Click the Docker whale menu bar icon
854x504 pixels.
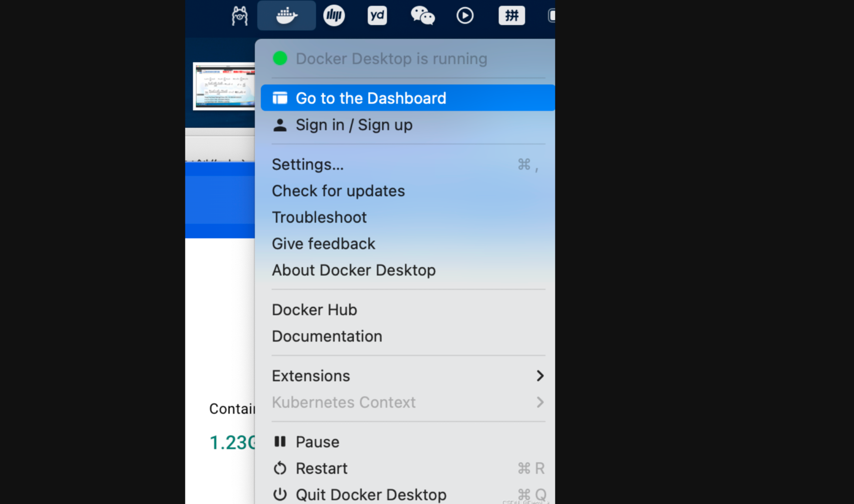(x=286, y=16)
